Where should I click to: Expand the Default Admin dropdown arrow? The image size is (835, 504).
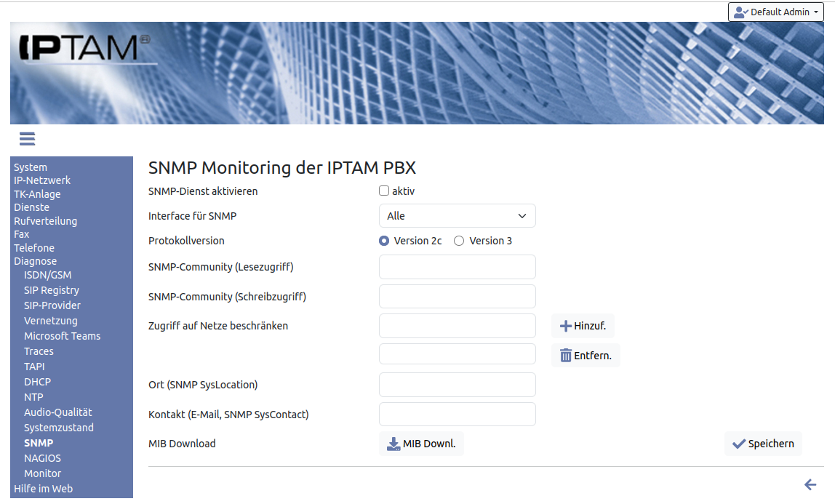click(816, 12)
